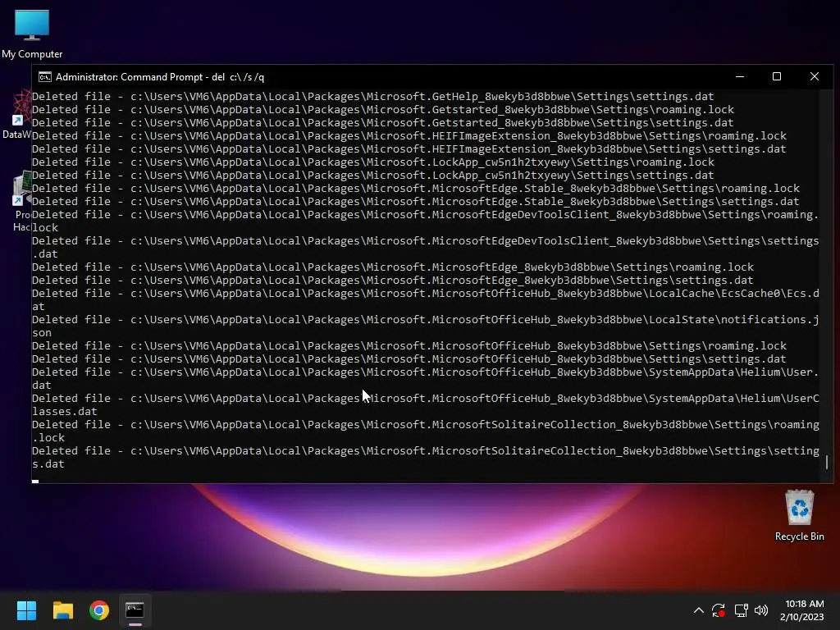The image size is (840, 630).
Task: Open the network tray icon
Action: [x=741, y=610]
